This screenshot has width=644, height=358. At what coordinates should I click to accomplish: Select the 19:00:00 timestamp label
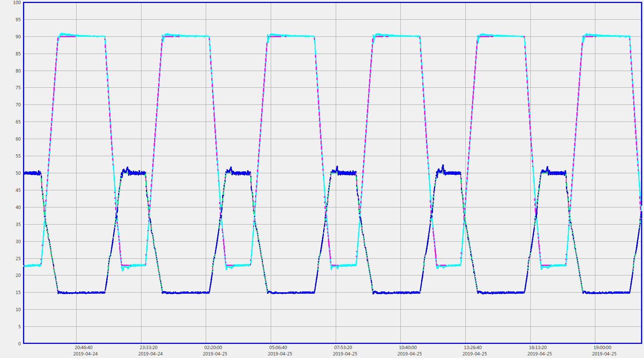[x=602, y=348]
